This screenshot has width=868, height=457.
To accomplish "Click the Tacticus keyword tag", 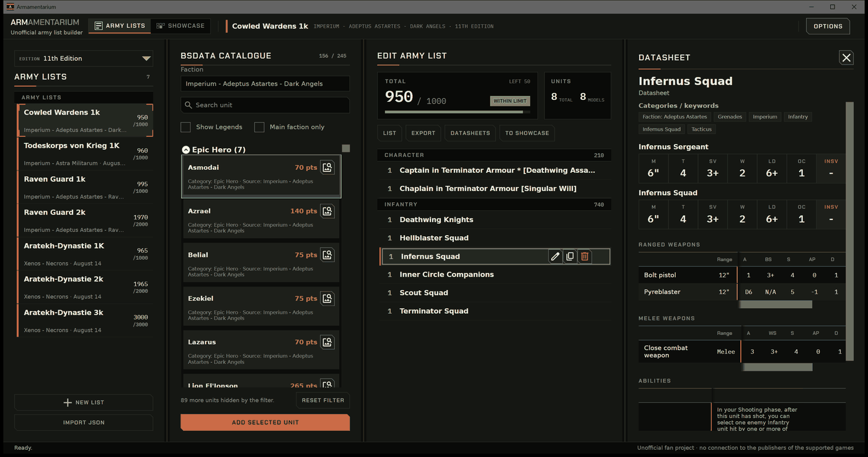I will [702, 129].
